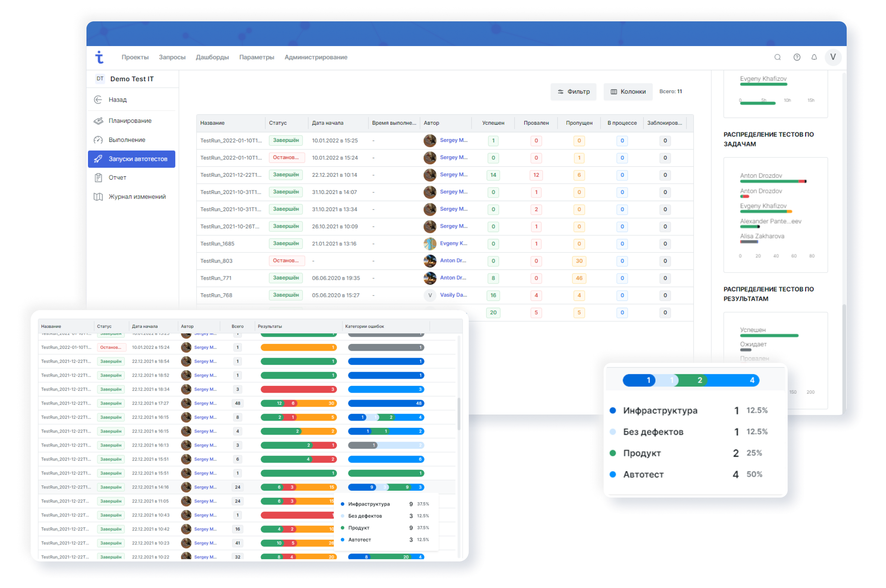Screen dimensions: 886x588
Task: Click the Успешен green bar in results chart
Action: coord(769,336)
